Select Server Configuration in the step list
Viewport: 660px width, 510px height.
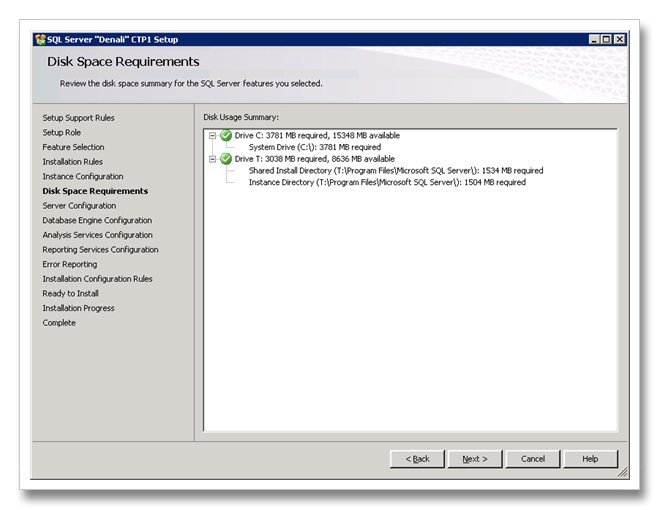(x=79, y=206)
